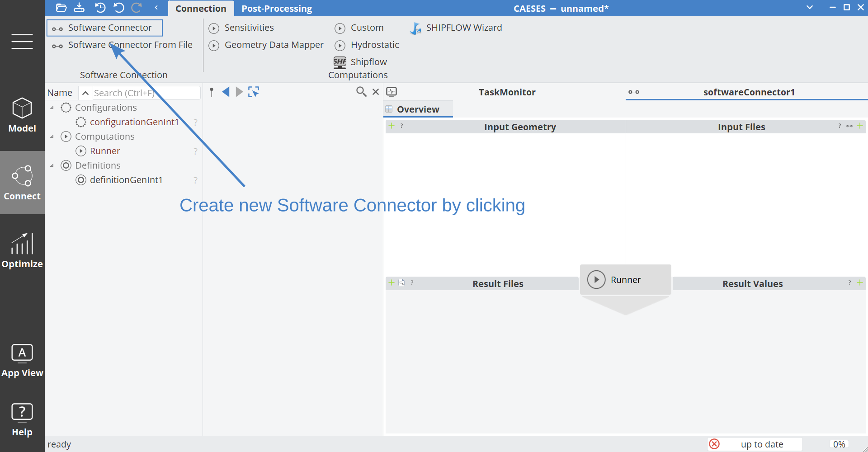Viewport: 868px width, 452px height.
Task: Click the 'ready' status bar text
Action: click(x=59, y=444)
